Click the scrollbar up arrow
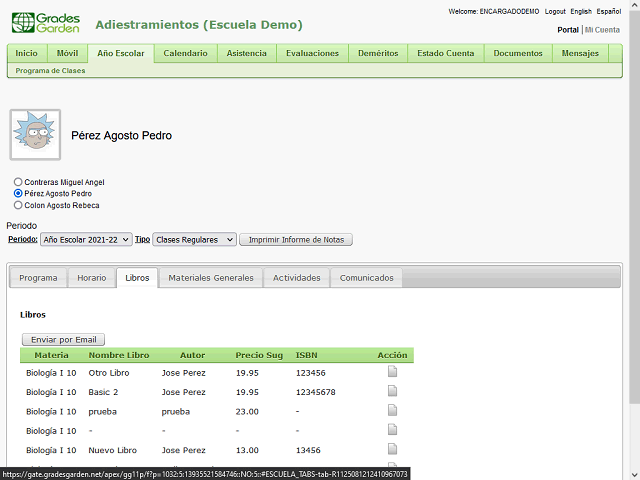 [x=634, y=4]
